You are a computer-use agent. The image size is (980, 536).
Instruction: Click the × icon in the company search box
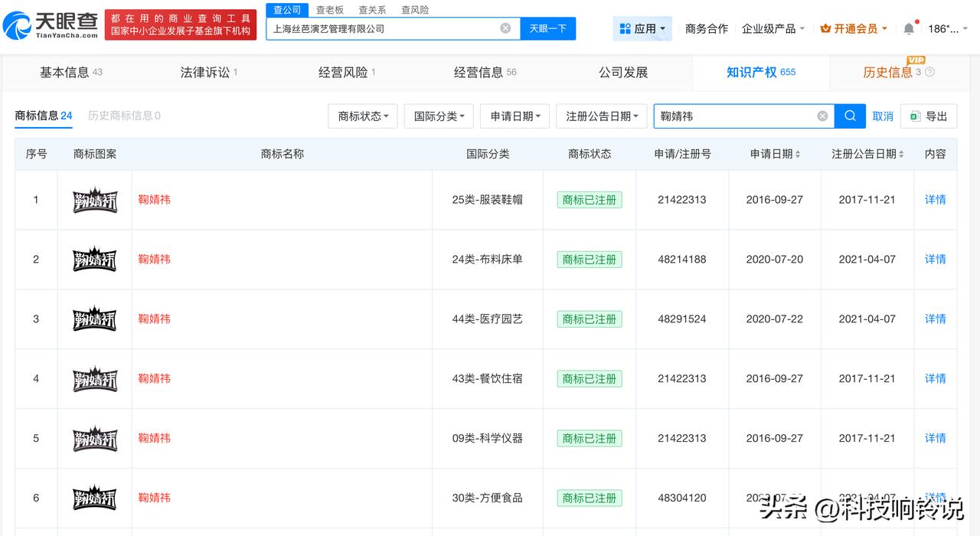(x=505, y=28)
